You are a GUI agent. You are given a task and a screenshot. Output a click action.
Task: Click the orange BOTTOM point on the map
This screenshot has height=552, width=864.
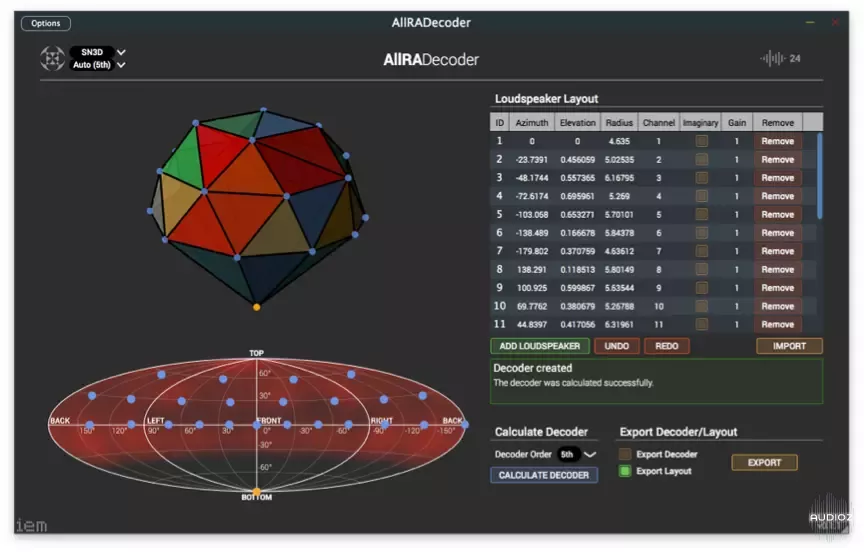pyautogui.click(x=256, y=491)
